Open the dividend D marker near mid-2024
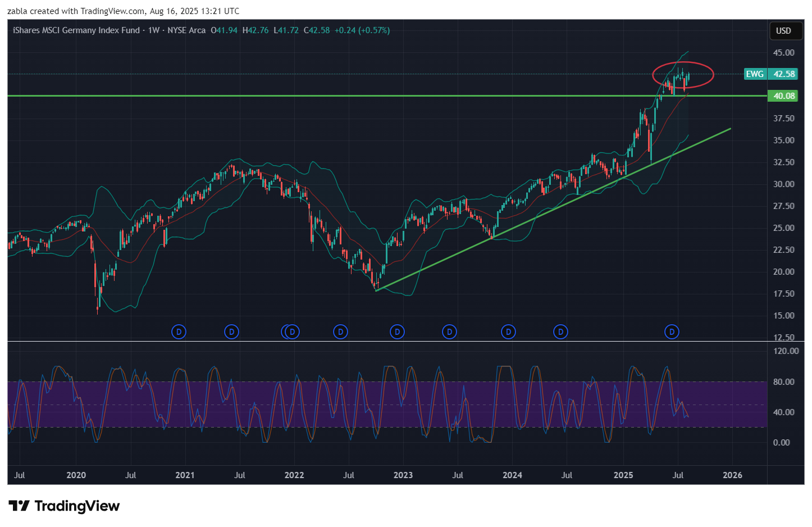The image size is (812, 527). 560,332
